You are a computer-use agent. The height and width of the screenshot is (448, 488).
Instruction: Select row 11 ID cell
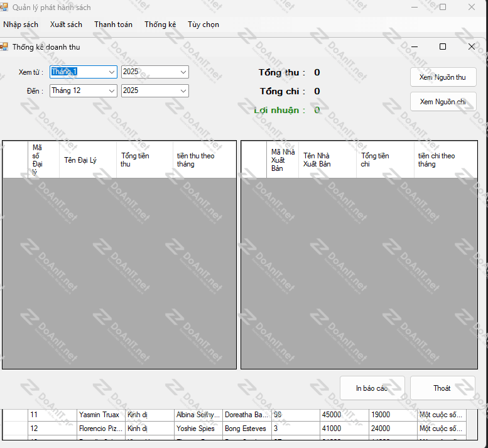point(52,415)
